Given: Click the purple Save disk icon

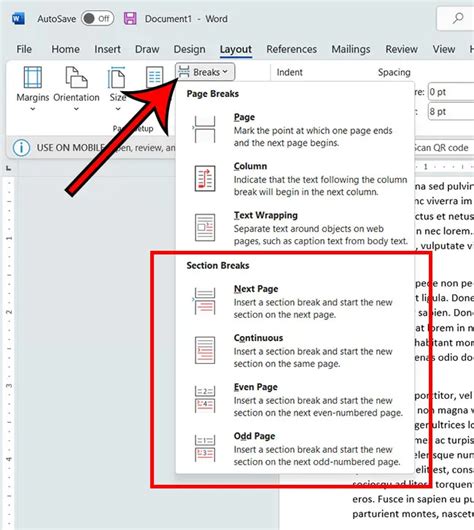Looking at the screenshot, I should pyautogui.click(x=130, y=19).
